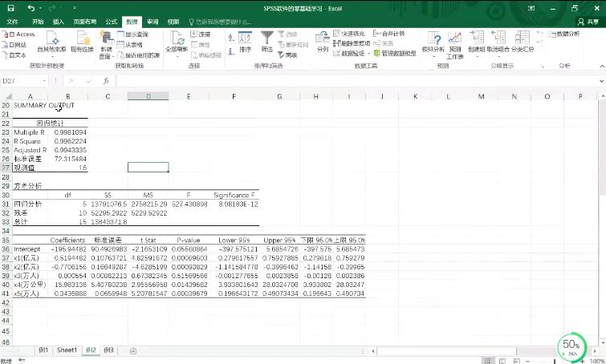606x364 pixels.
Task: Switch to page layout view icon
Action: pyautogui.click(x=502, y=361)
